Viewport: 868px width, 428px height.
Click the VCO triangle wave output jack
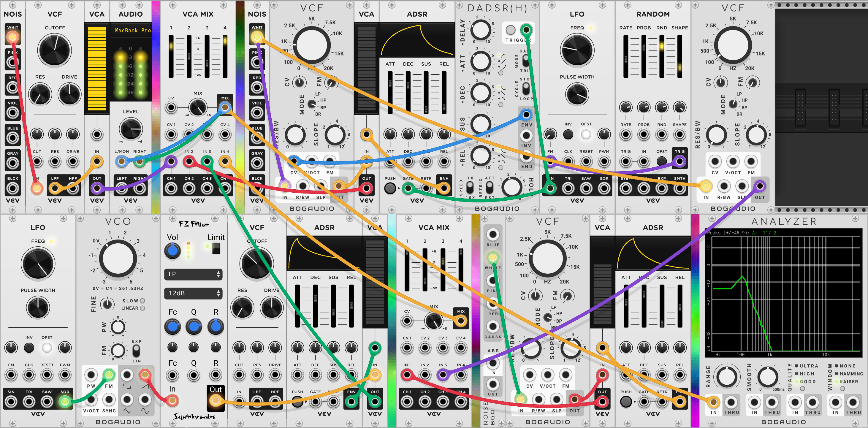tap(127, 400)
